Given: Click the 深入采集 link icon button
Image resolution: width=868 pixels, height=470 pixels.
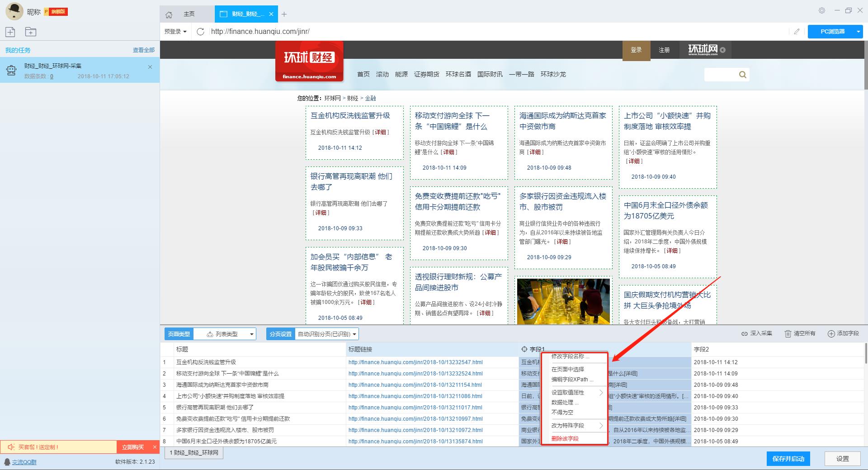Looking at the screenshot, I should click(x=757, y=334).
